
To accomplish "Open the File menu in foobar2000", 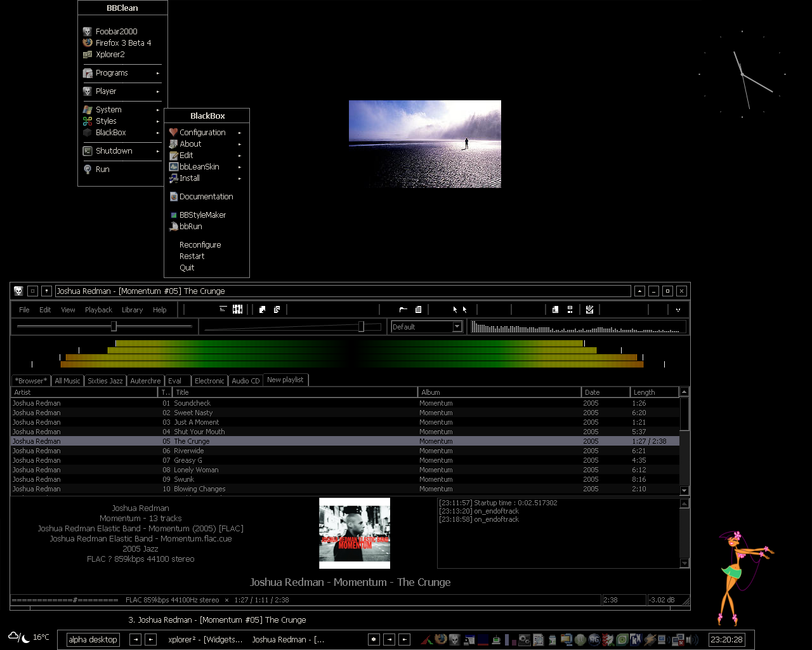I will [x=24, y=310].
